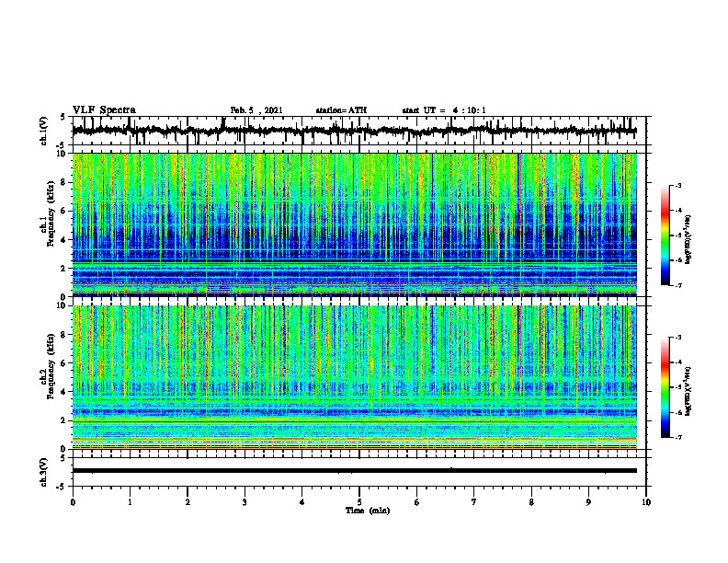Click the "-7" label on ch.2 color scale
The height and width of the screenshot is (563, 728).
click(x=678, y=438)
